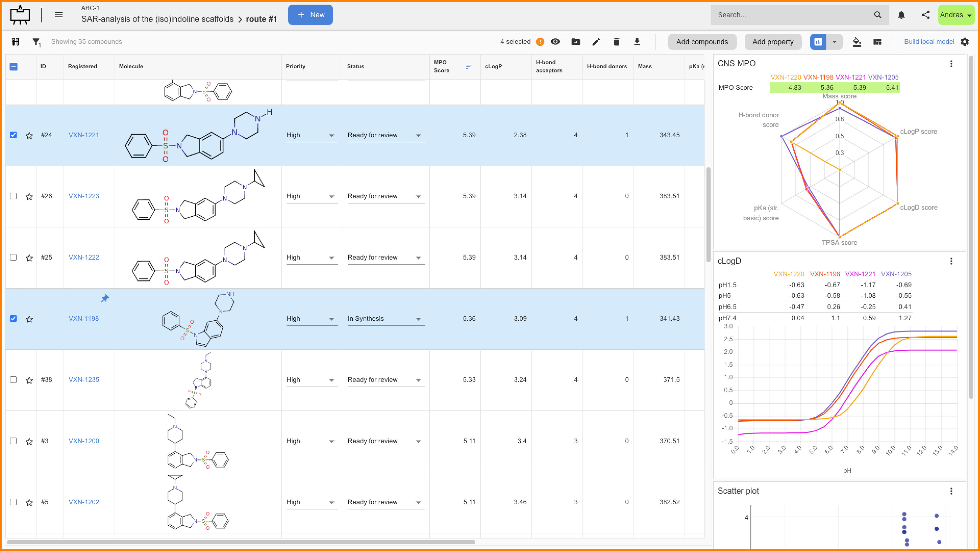Click the download icon to export compounds
The image size is (980, 551).
[x=637, y=42]
